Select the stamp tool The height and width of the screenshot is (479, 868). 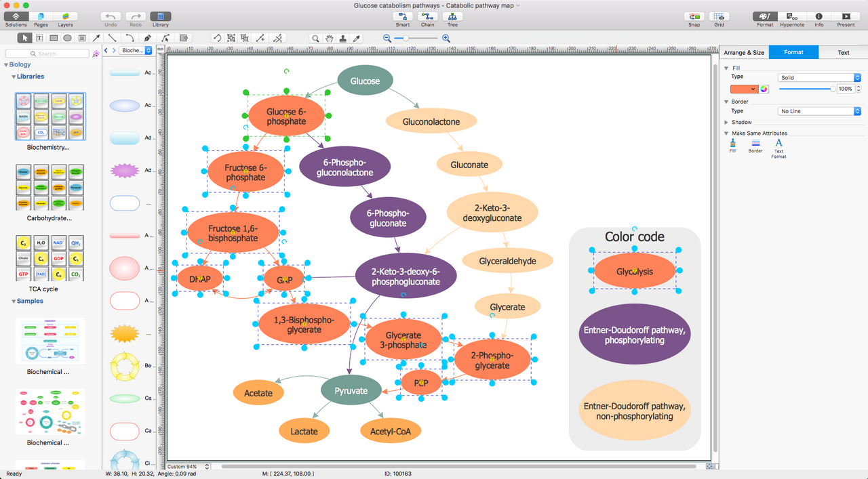[344, 38]
